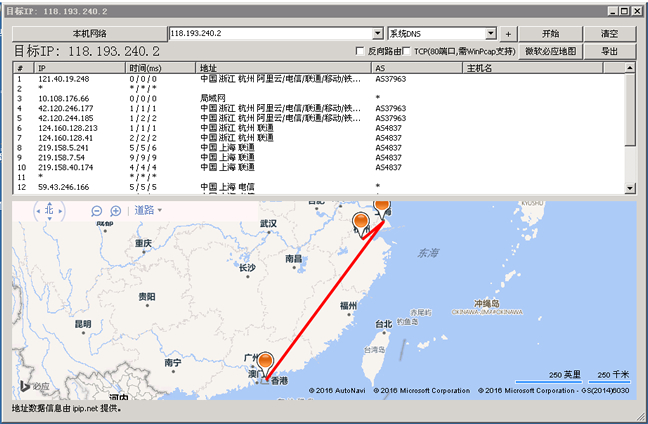Expand the target IP address dropdown
Image resolution: width=648 pixels, height=424 pixels.
point(377,33)
